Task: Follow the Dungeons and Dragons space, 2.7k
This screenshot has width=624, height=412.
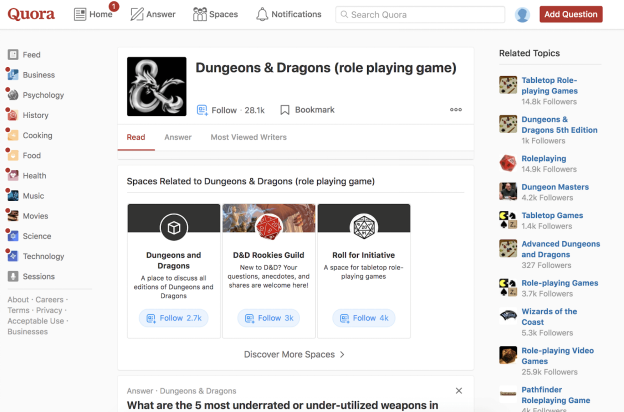Action: tap(174, 318)
